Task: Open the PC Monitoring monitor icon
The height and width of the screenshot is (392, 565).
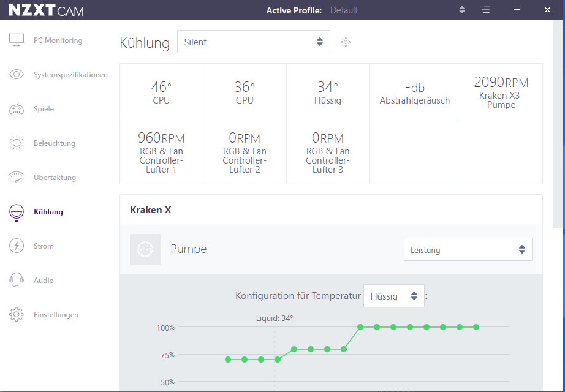Action: pyautogui.click(x=17, y=40)
